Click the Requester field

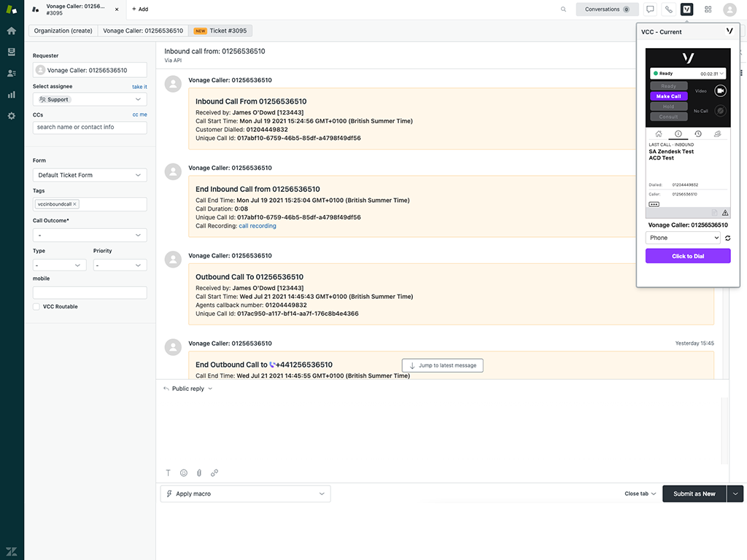pyautogui.click(x=90, y=70)
